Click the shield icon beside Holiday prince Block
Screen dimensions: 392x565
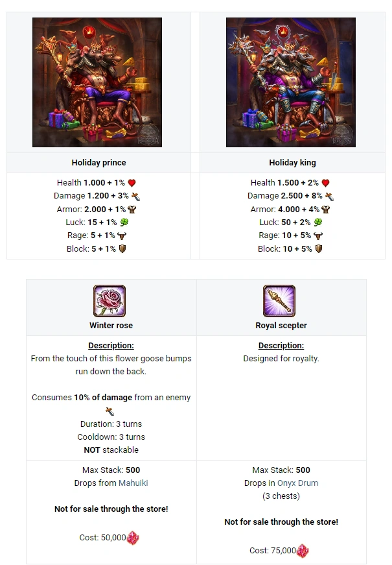(122, 248)
